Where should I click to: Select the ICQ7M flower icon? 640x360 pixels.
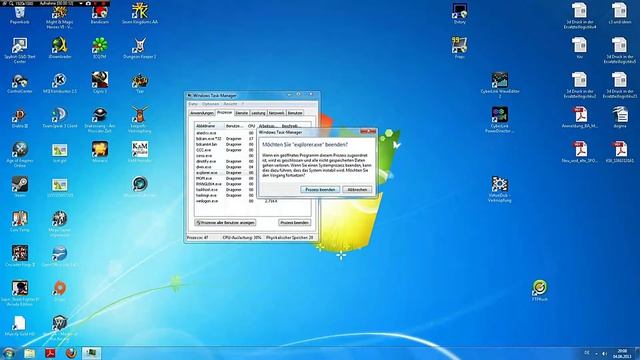point(100,48)
